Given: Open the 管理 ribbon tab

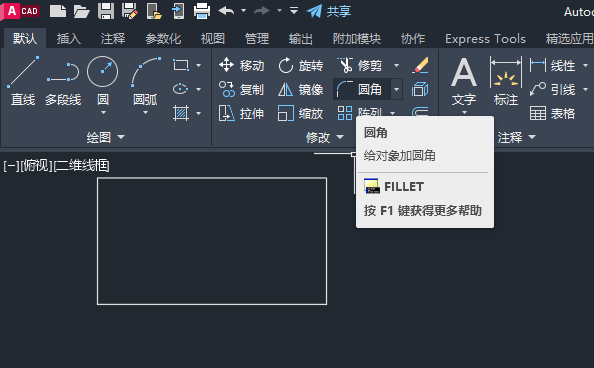Looking at the screenshot, I should point(256,38).
